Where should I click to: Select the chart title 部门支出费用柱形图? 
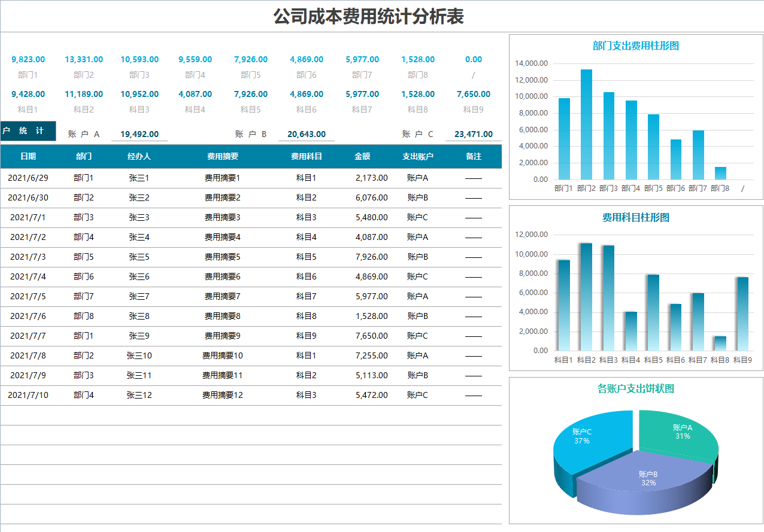(636, 45)
